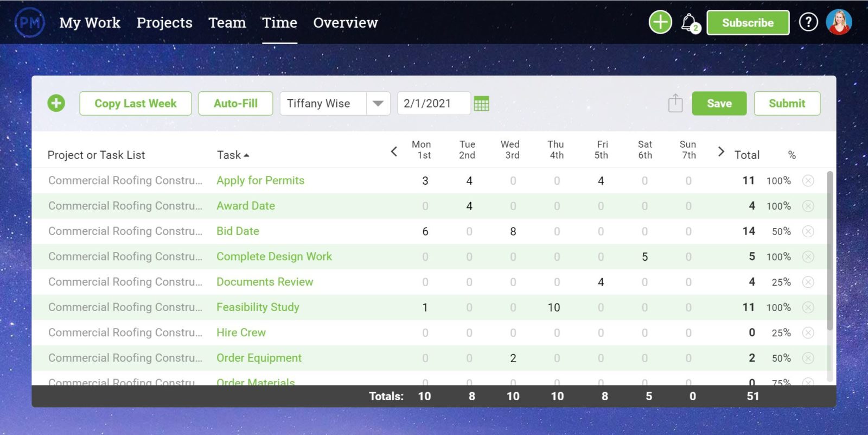The height and width of the screenshot is (435, 868).
Task: Open the help question mark icon
Action: (x=808, y=22)
